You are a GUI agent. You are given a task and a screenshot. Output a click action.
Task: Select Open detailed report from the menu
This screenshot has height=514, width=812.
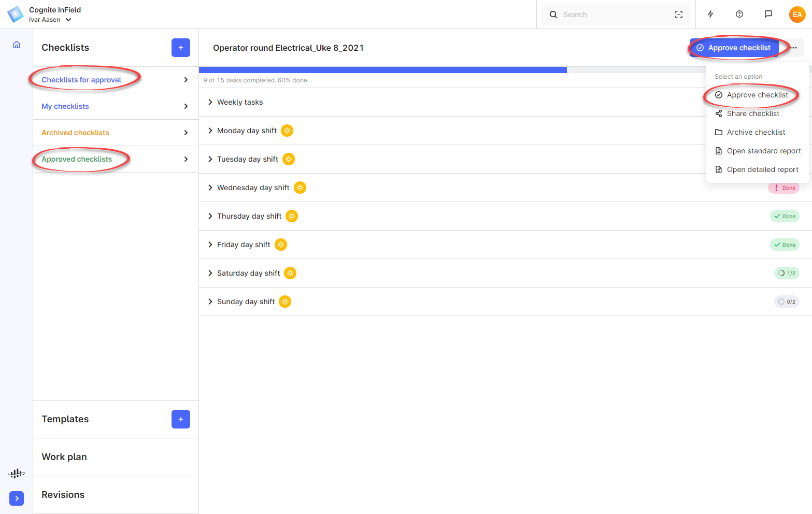762,169
